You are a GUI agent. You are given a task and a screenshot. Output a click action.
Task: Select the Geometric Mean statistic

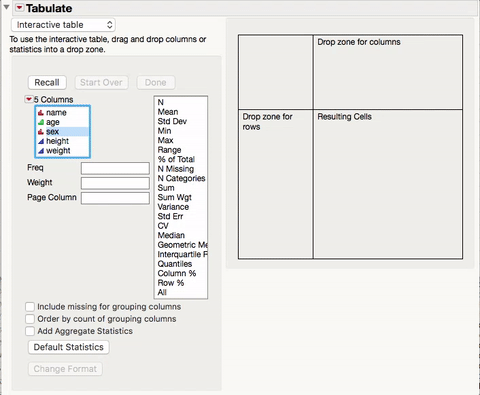(x=182, y=245)
